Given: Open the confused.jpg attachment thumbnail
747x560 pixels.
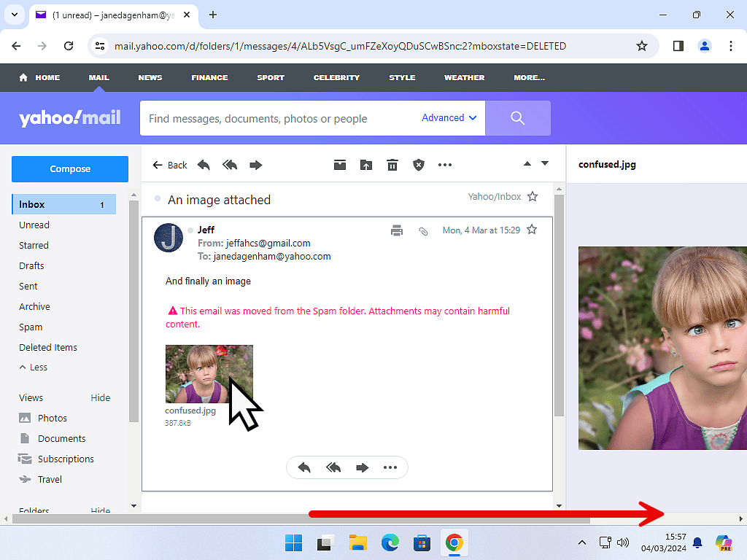Looking at the screenshot, I should [209, 373].
